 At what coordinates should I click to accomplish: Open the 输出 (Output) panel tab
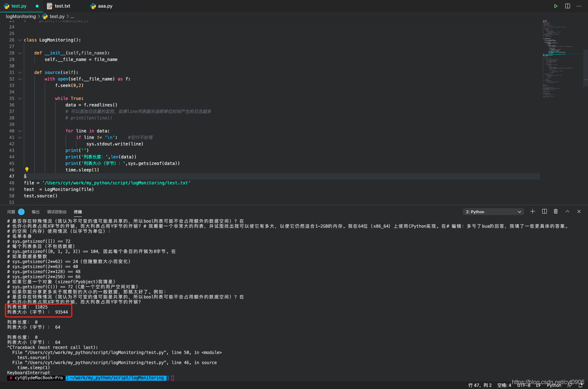click(36, 212)
